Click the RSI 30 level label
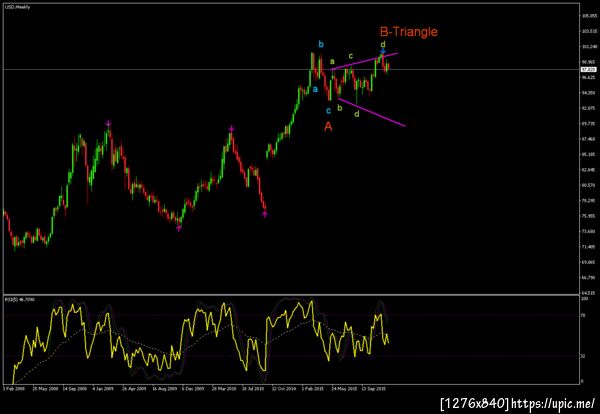Viewport: 600px width, 414px height. pyautogui.click(x=583, y=356)
